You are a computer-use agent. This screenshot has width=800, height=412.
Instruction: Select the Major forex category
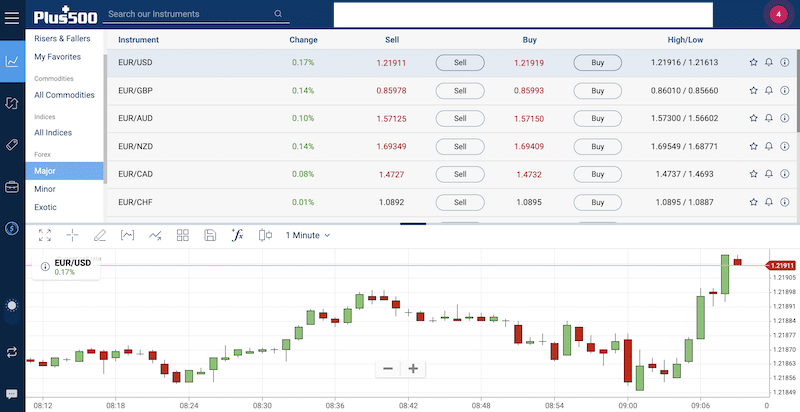pyautogui.click(x=64, y=171)
